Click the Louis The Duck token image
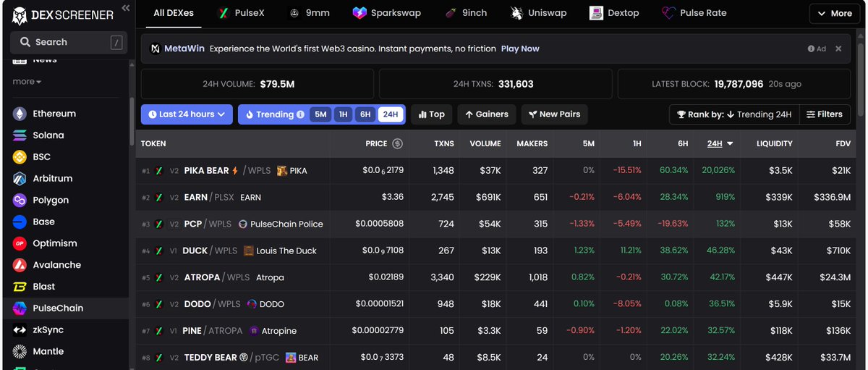This screenshot has width=868, height=370. pos(249,251)
